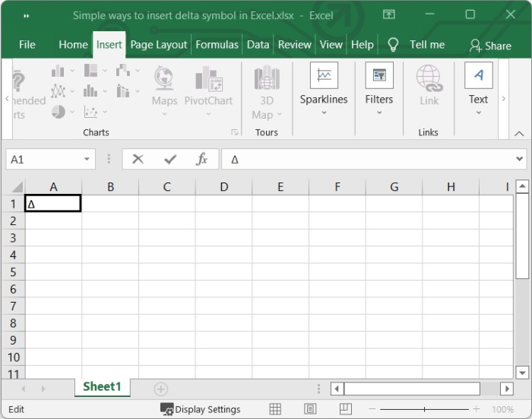Open Display Settings in status bar
Screen dimensions: 532x419
click(200, 409)
